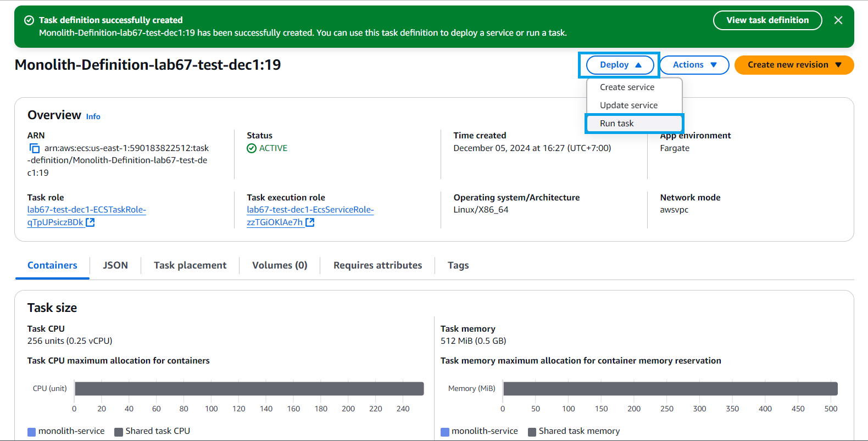Image resolution: width=868 pixels, height=441 pixels.
Task: Click the Task size heading
Action: point(52,308)
